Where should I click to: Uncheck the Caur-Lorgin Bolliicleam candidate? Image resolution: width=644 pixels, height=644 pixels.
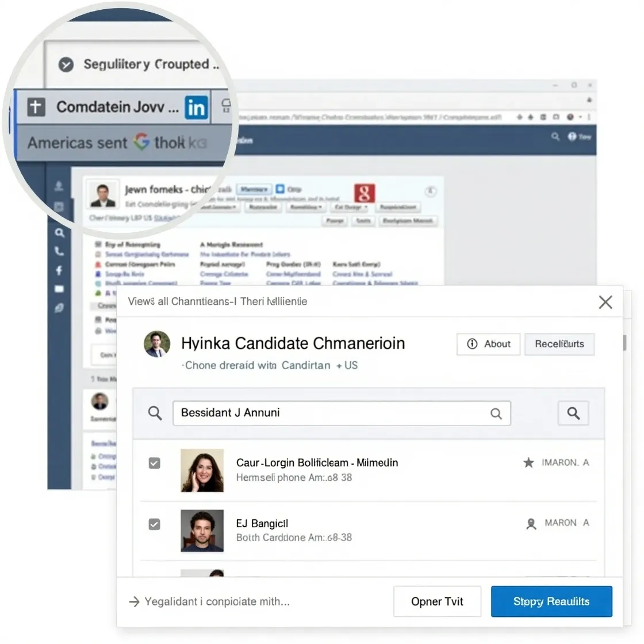(x=154, y=463)
